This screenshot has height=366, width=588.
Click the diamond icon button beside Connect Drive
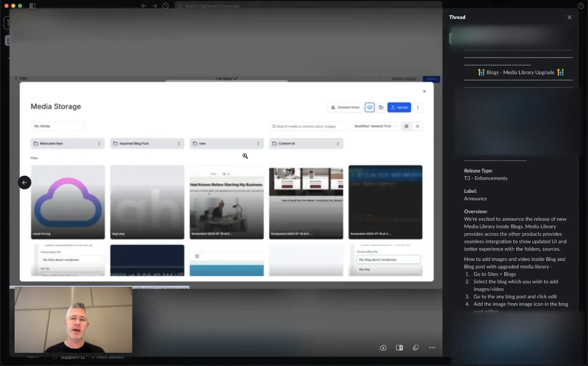[370, 107]
